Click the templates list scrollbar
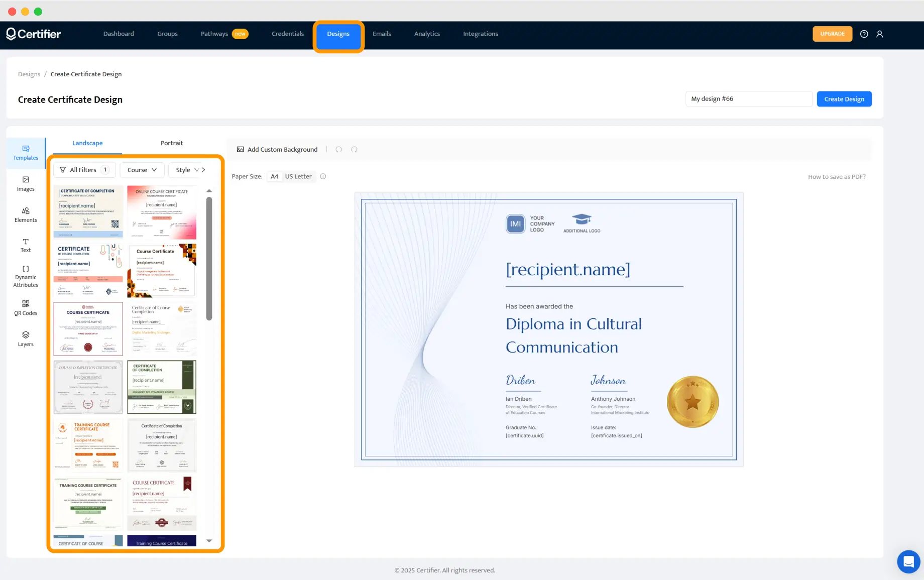The height and width of the screenshot is (580, 924). coord(209,258)
